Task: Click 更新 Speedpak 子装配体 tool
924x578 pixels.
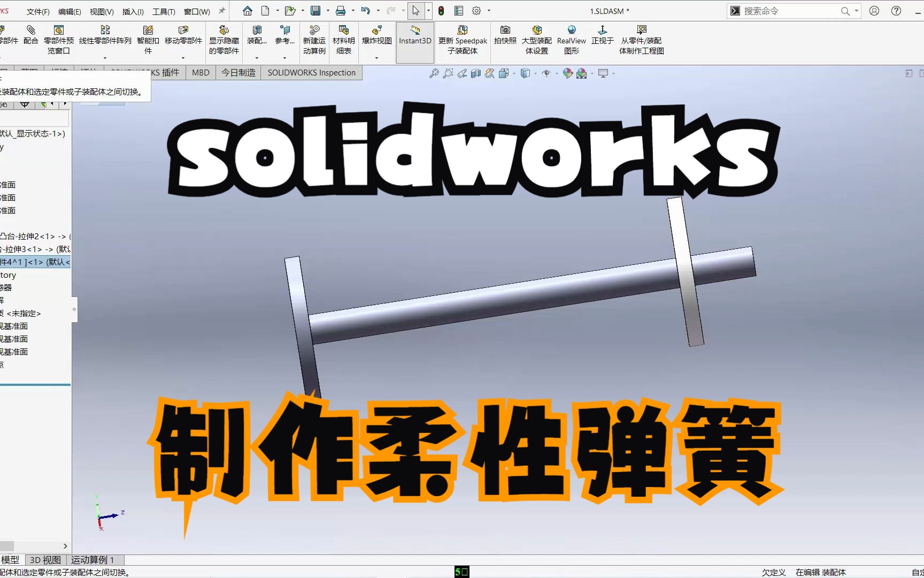Action: [463, 40]
